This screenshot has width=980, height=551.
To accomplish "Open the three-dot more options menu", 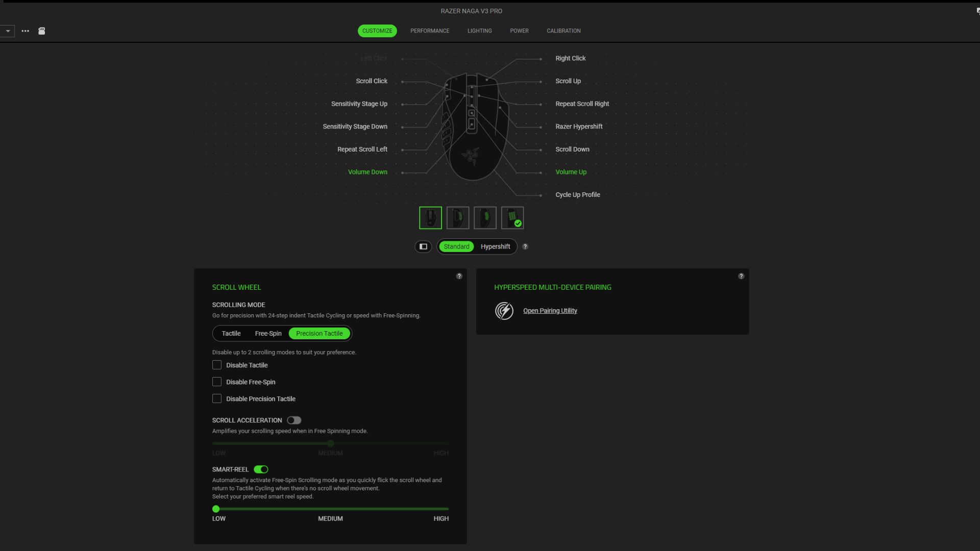I will [x=25, y=31].
